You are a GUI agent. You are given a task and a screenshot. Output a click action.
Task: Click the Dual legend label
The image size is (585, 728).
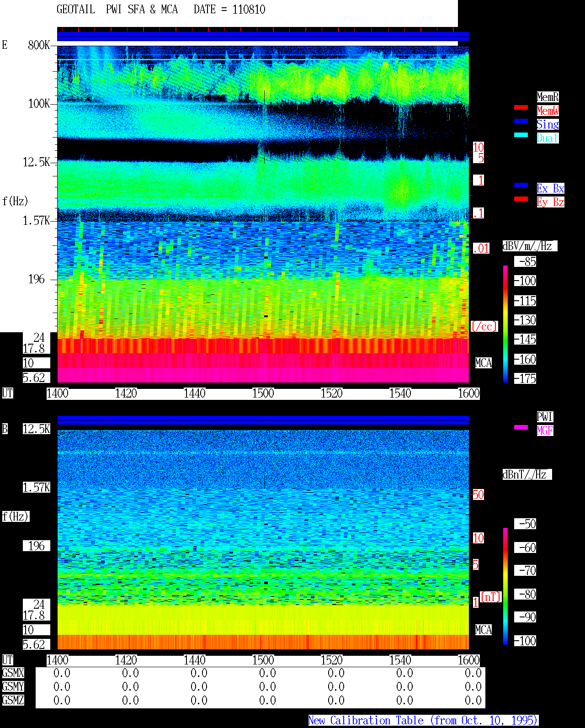tap(548, 138)
